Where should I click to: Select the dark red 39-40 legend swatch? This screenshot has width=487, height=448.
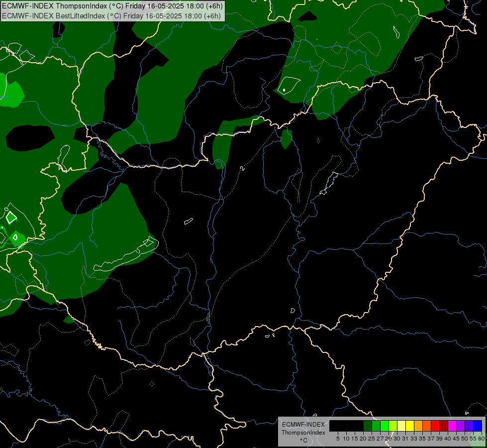(444, 426)
